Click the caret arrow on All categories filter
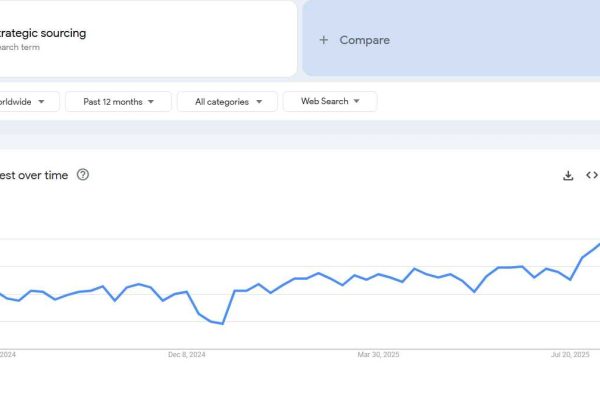 [260, 102]
